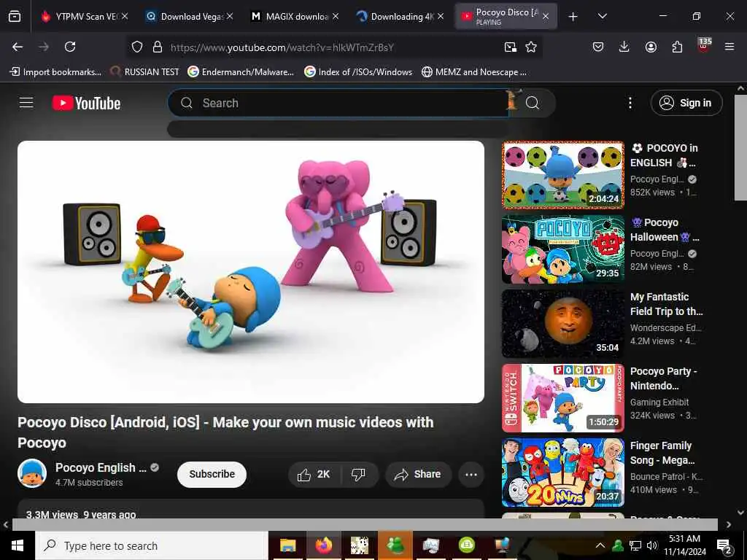Open YouTube settings three-dot menu
Image resolution: width=747 pixels, height=560 pixels.
(630, 103)
